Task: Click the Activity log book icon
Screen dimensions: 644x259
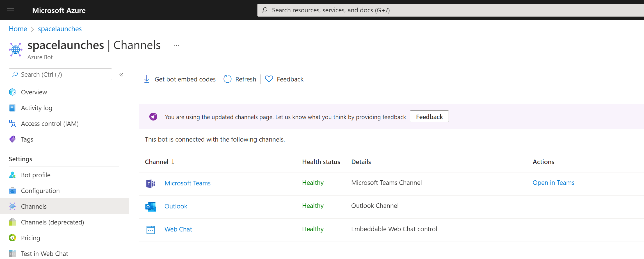Action: tap(12, 108)
